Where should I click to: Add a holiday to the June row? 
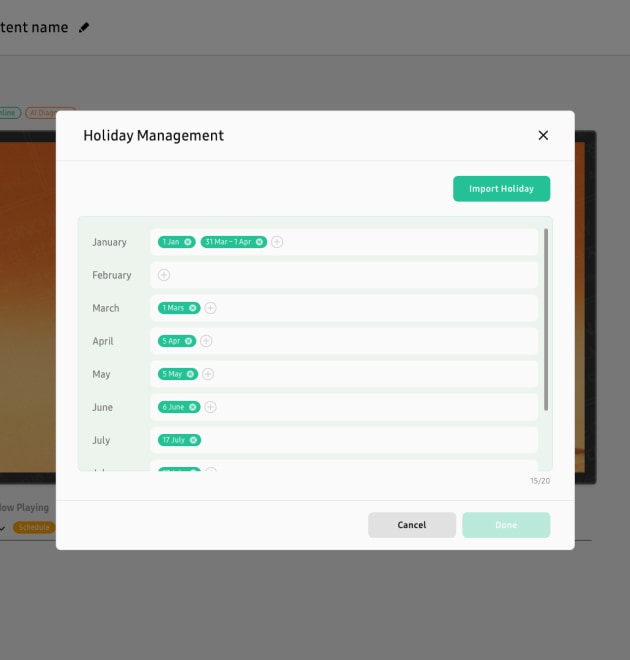pyautogui.click(x=210, y=407)
